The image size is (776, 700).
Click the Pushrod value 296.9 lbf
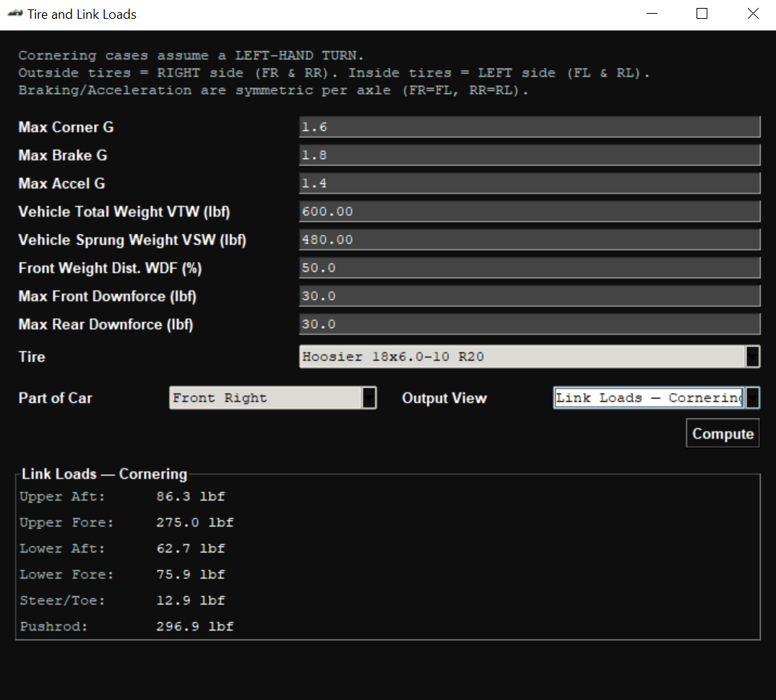[194, 627]
